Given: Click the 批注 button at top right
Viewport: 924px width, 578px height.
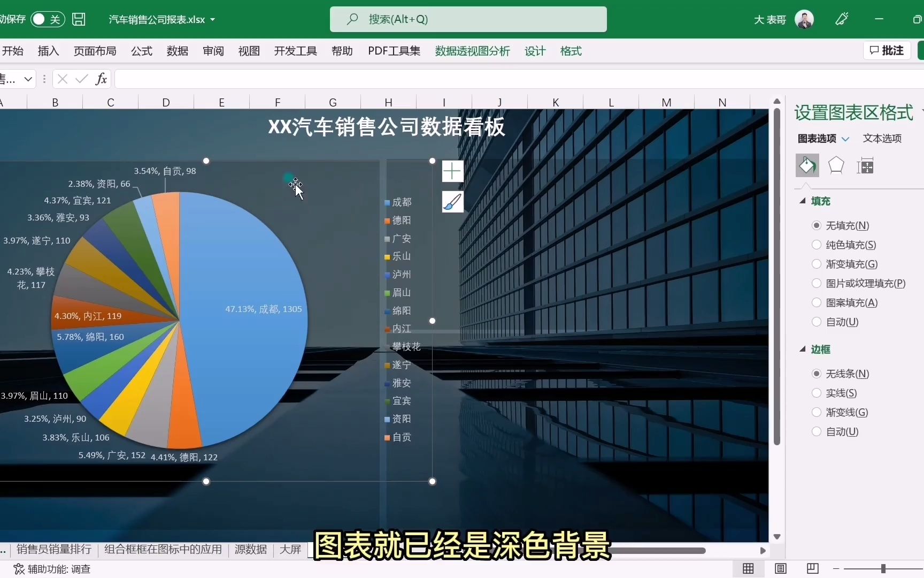Looking at the screenshot, I should pyautogui.click(x=886, y=50).
